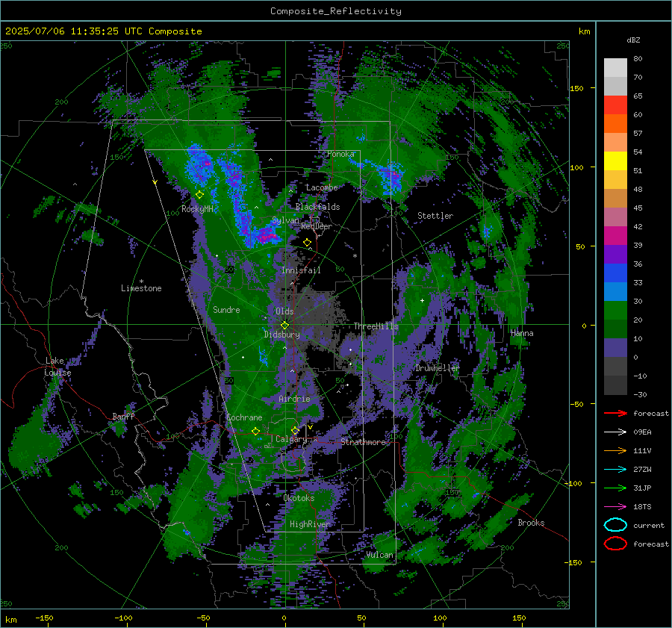Pick the blue 33-36 dBZ legend swatch
This screenshot has height=628, width=672.
(x=615, y=273)
